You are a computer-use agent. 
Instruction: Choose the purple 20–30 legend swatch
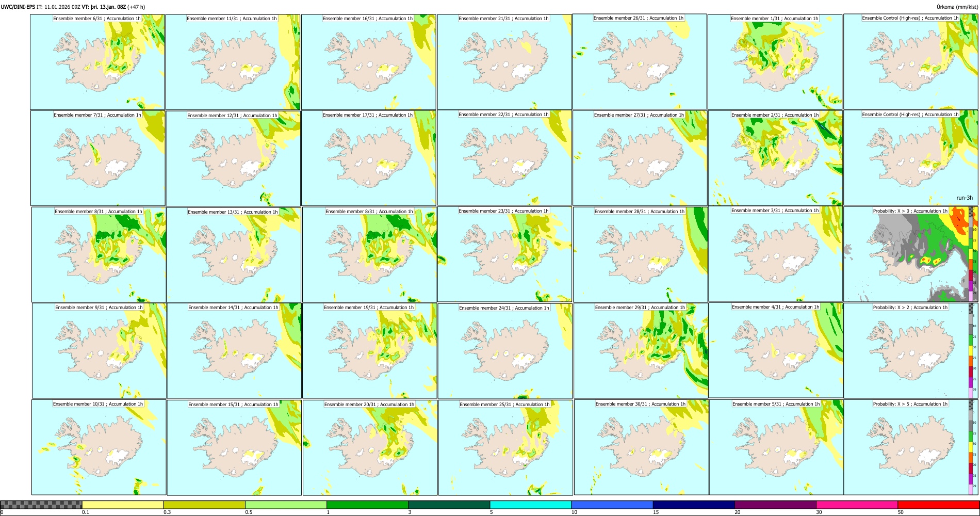pyautogui.click(x=775, y=505)
